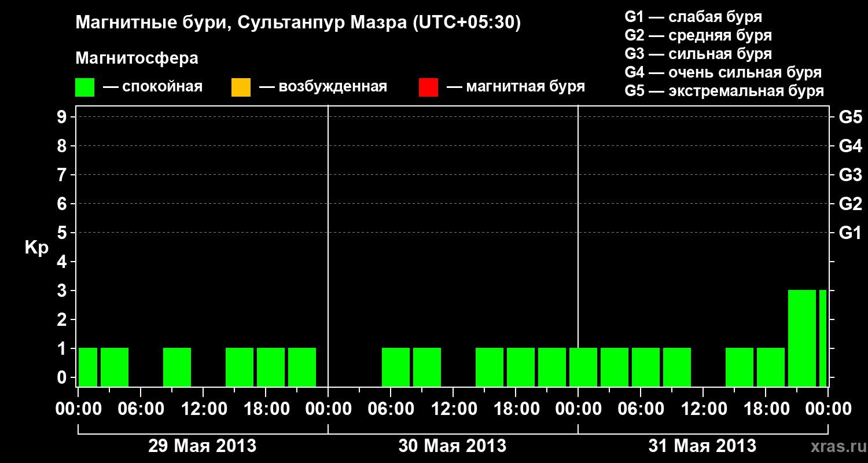Screen dimensions: 868x463
Task: Click the date label '31 Мая 2013'
Action: point(703,446)
